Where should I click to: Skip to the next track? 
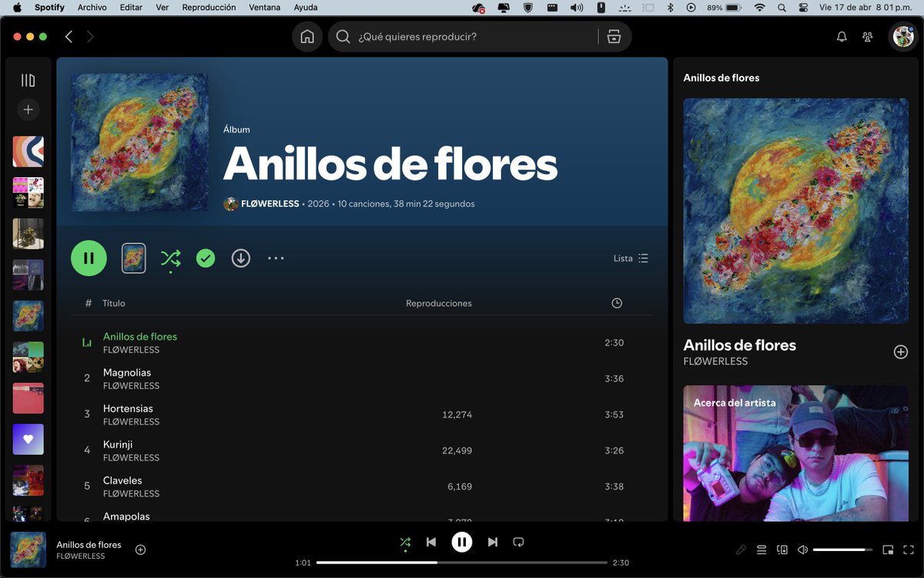coord(493,543)
